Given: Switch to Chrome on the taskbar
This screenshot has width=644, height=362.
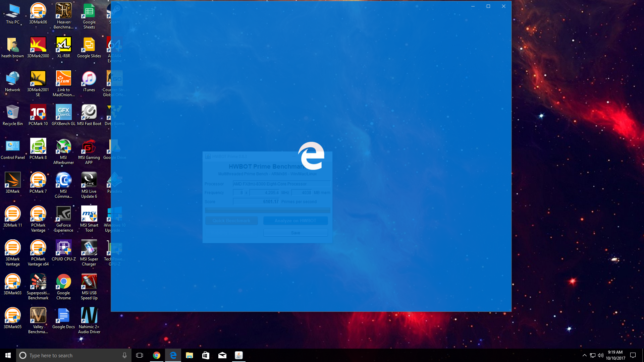Looking at the screenshot, I should click(156, 355).
